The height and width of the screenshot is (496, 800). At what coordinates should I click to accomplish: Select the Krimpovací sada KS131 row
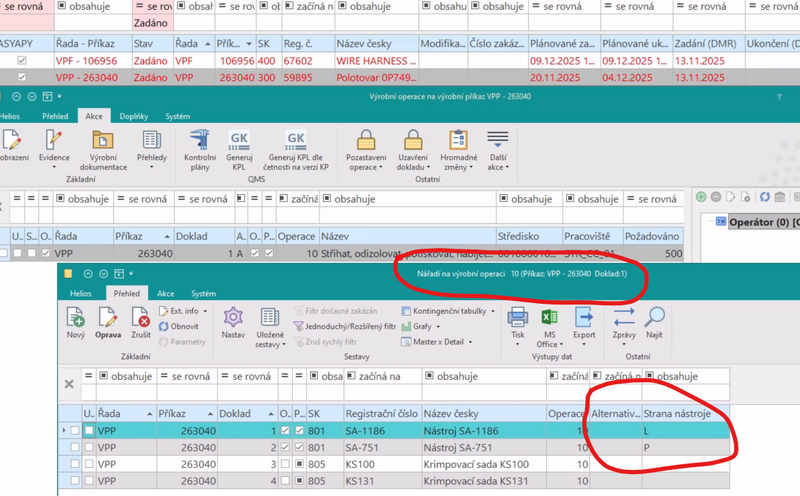[x=480, y=482]
